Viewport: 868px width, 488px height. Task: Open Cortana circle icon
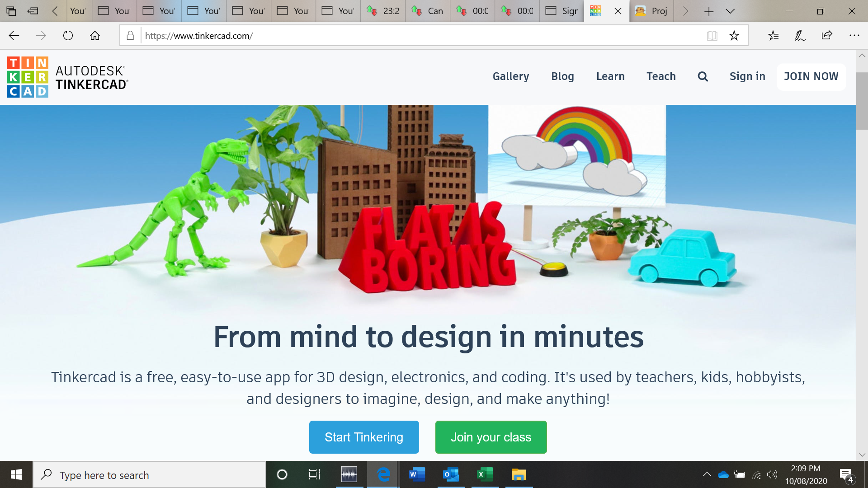click(282, 474)
